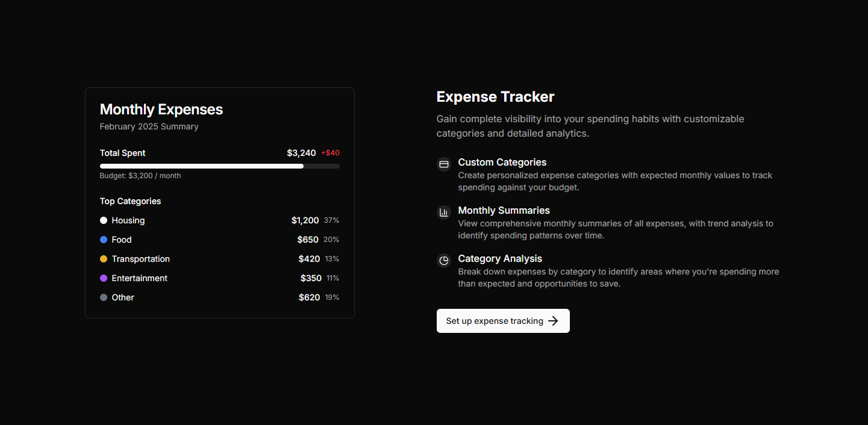
Task: Select the blue Food category dot
Action: 104,240
